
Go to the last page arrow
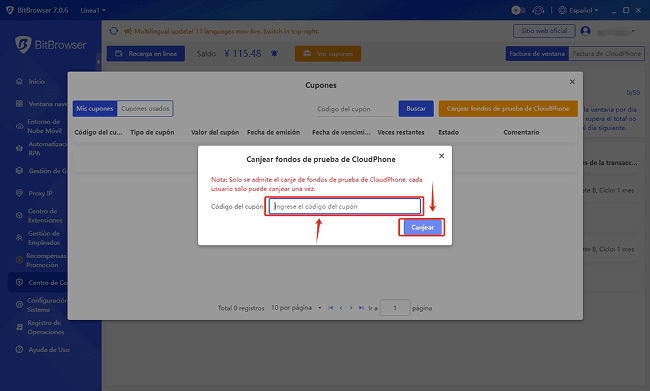point(361,308)
